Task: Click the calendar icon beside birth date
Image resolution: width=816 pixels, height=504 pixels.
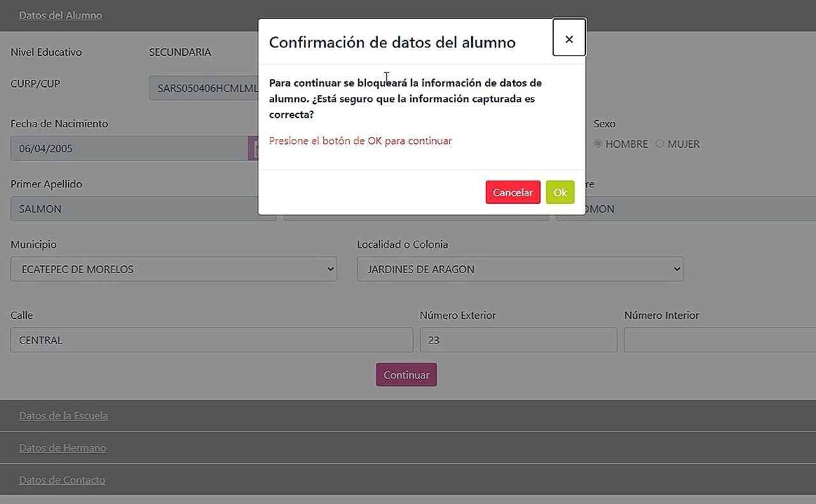Action: 253,148
